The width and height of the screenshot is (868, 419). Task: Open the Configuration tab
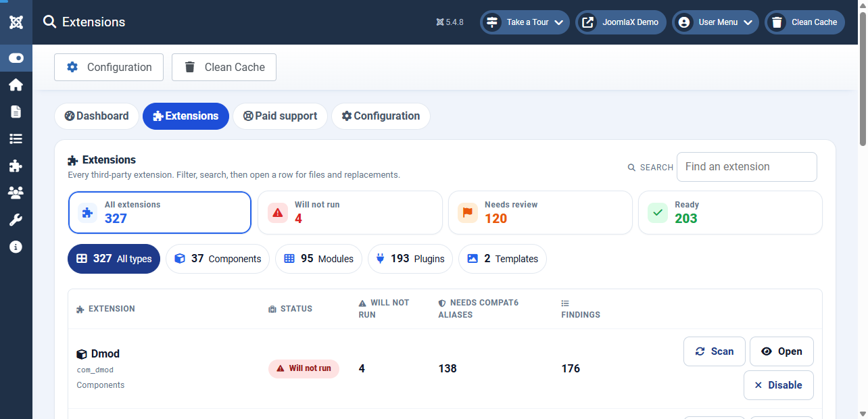point(381,116)
